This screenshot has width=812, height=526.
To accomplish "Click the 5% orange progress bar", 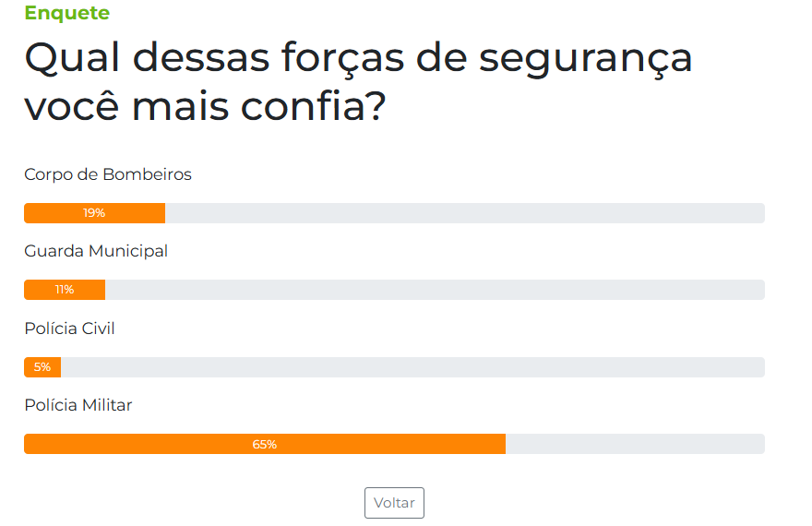I will click(x=42, y=367).
